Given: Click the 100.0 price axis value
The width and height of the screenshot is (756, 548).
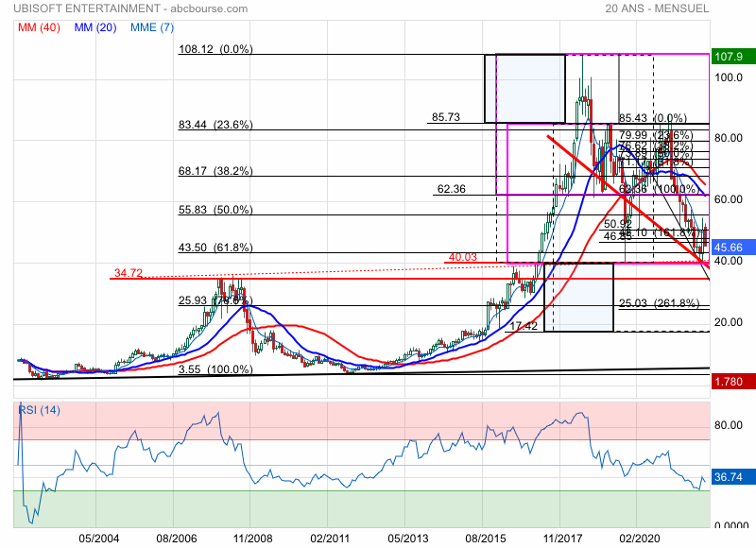Looking at the screenshot, I should [x=729, y=77].
